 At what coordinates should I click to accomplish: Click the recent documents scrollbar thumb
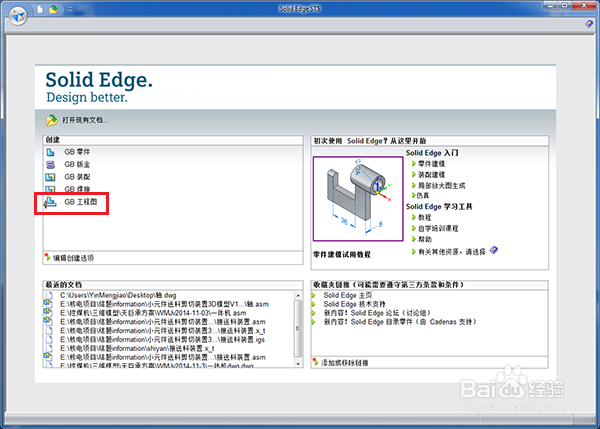(298, 328)
